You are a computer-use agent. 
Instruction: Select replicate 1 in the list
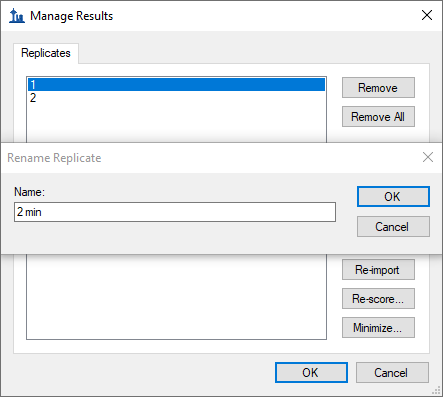(x=176, y=84)
